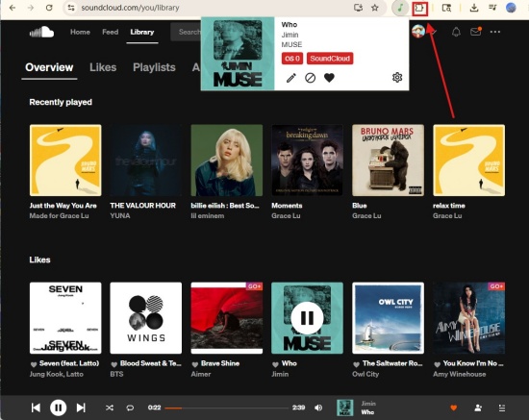Open scrobbler popup settings gear
This screenshot has width=529, height=420.
397,78
